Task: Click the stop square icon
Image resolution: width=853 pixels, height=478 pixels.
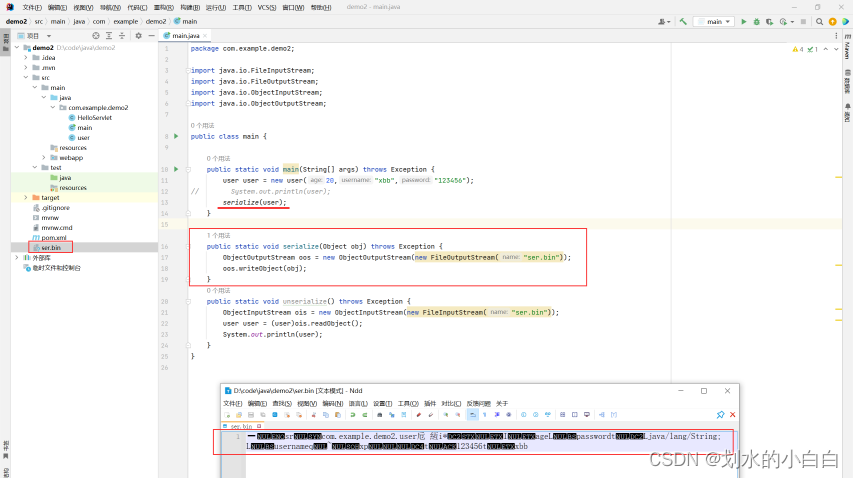Action: point(803,22)
